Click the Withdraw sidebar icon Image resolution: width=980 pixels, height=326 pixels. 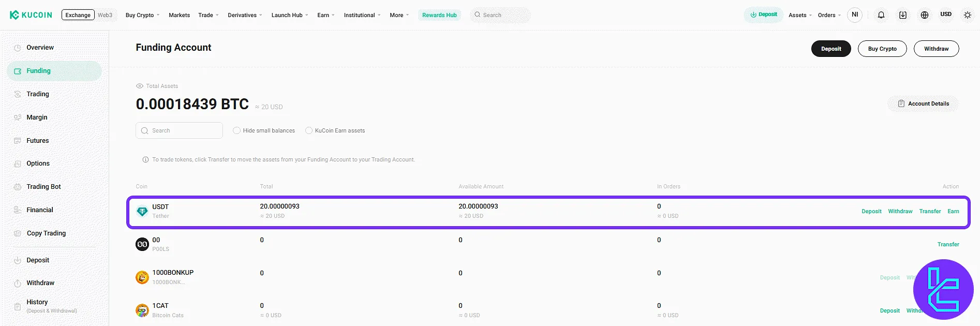tap(18, 283)
